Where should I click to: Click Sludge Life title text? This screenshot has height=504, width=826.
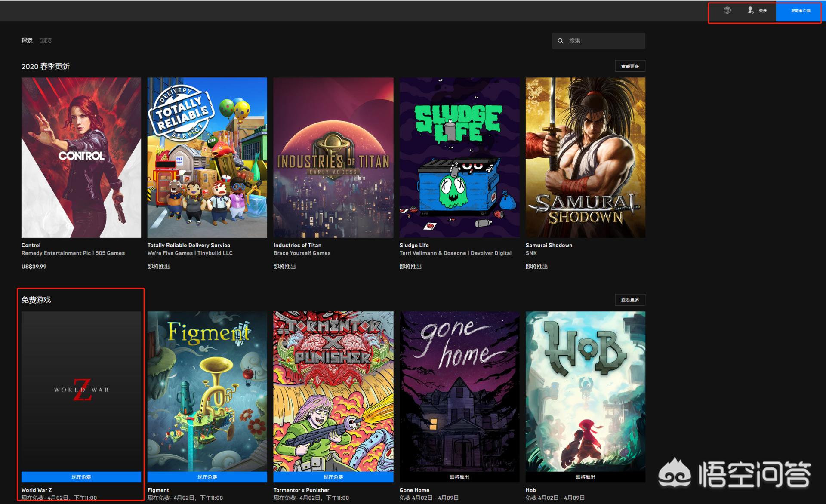point(414,245)
